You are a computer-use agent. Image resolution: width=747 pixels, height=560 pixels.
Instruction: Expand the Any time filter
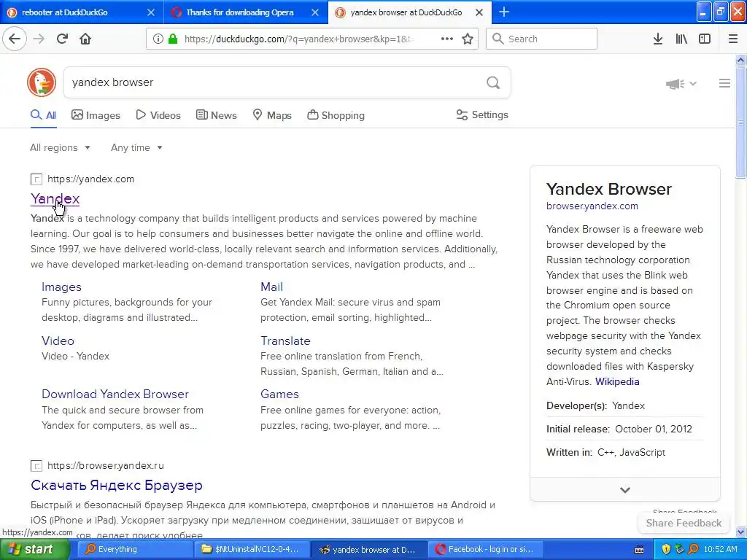tap(136, 147)
